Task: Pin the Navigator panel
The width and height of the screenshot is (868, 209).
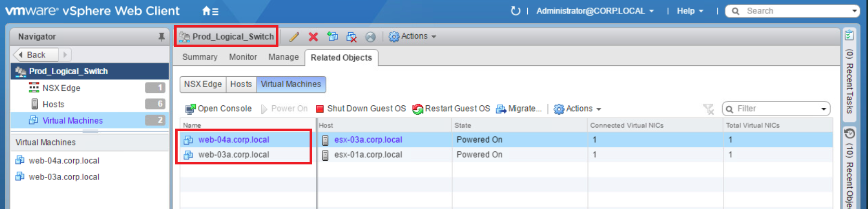Action: 162,36
